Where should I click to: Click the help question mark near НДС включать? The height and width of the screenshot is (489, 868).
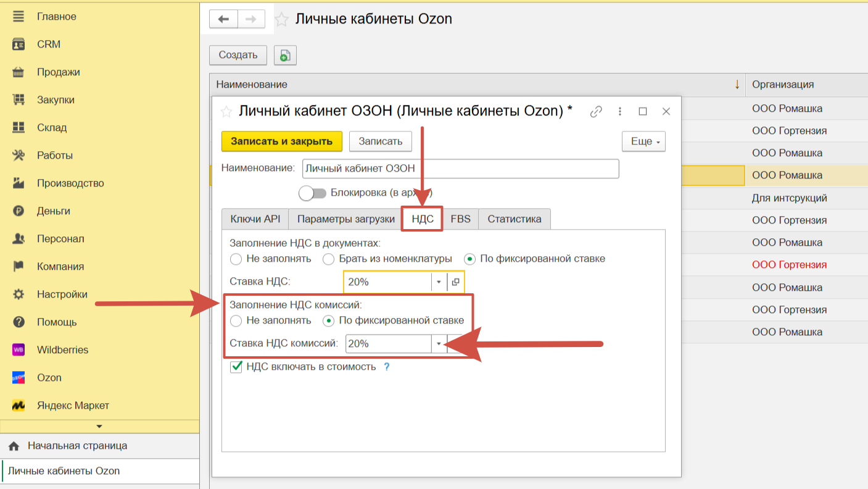tap(387, 367)
